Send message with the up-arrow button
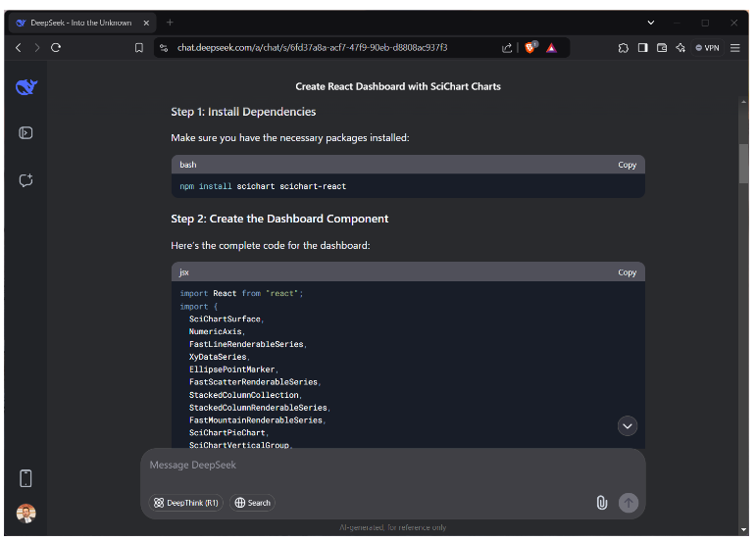The height and width of the screenshot is (541, 756). [629, 503]
